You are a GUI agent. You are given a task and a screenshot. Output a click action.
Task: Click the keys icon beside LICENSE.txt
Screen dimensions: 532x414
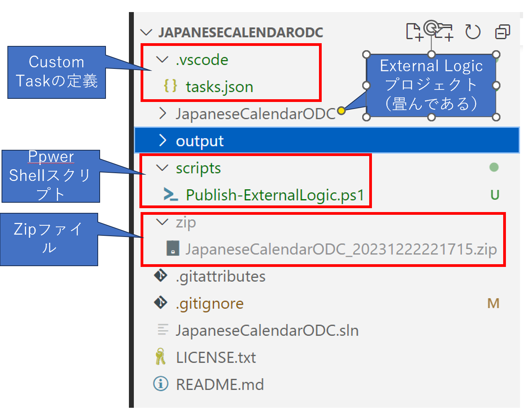160,357
